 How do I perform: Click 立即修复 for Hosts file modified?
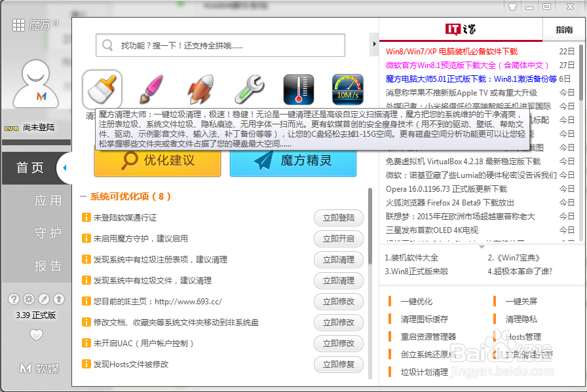point(339,365)
